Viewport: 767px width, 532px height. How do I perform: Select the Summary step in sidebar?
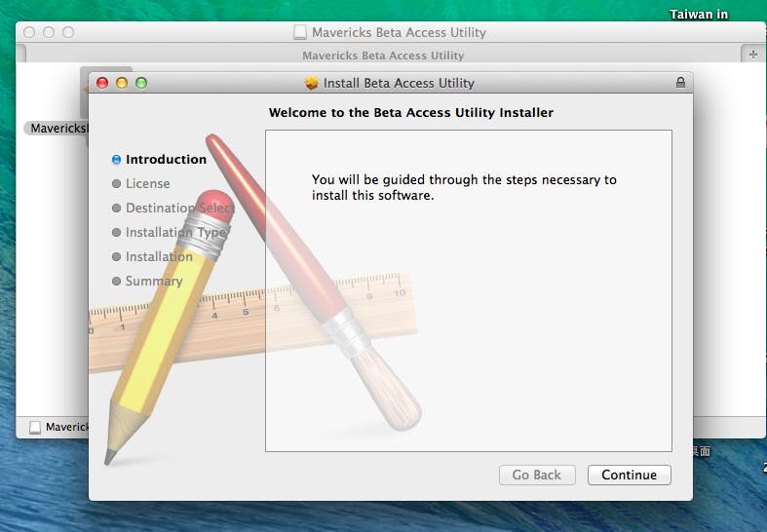(x=153, y=281)
